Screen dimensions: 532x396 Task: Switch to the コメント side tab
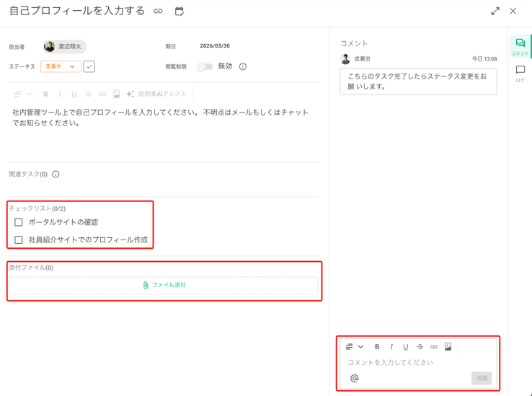coord(520,47)
